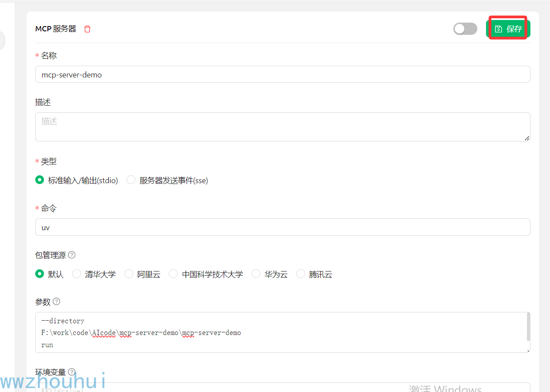
Task: Click the 命令 field containing uv
Action: pos(283,227)
